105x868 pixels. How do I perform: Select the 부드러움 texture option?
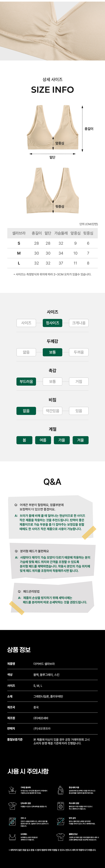pyautogui.click(x=26, y=381)
